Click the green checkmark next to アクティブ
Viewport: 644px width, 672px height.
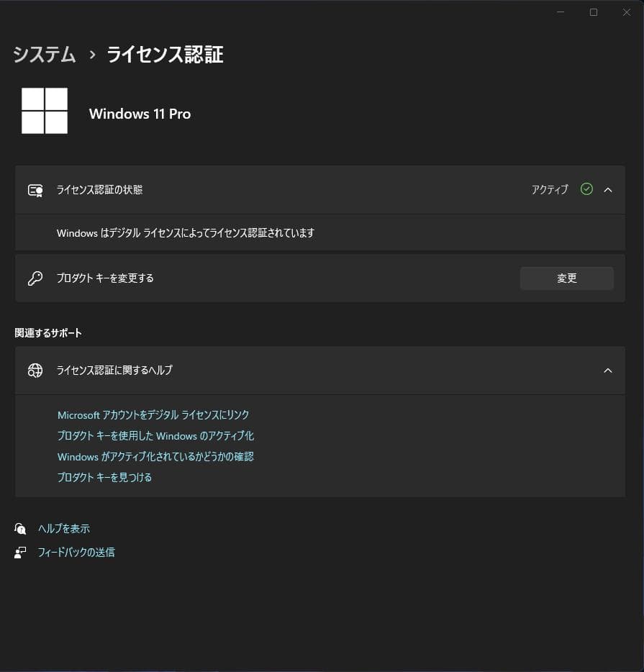pos(586,189)
